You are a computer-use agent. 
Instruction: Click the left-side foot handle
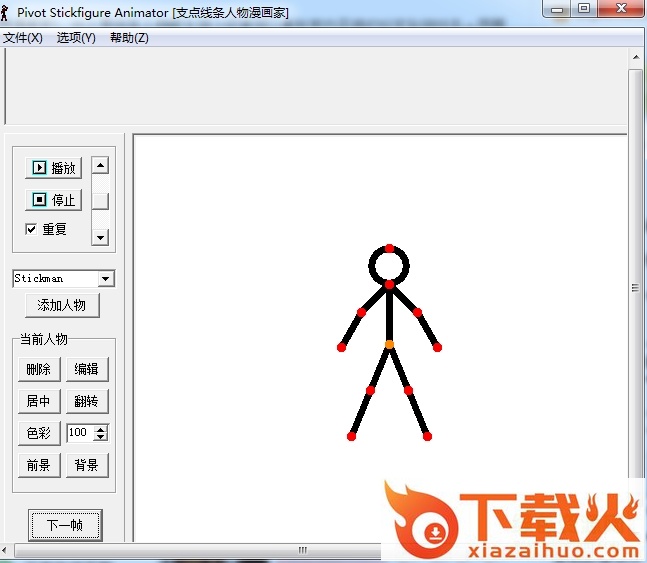click(351, 436)
